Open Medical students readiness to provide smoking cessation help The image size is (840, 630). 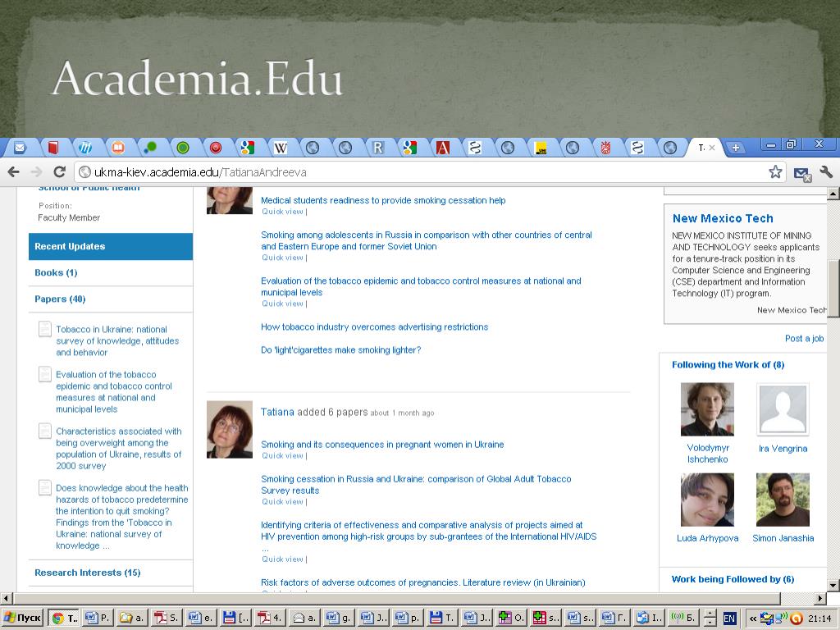[383, 200]
